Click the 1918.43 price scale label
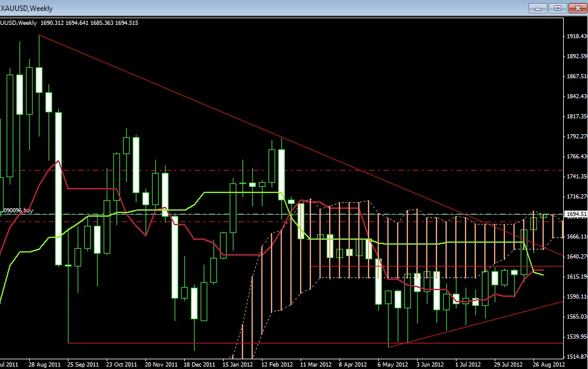This screenshot has height=369, width=588. (577, 36)
